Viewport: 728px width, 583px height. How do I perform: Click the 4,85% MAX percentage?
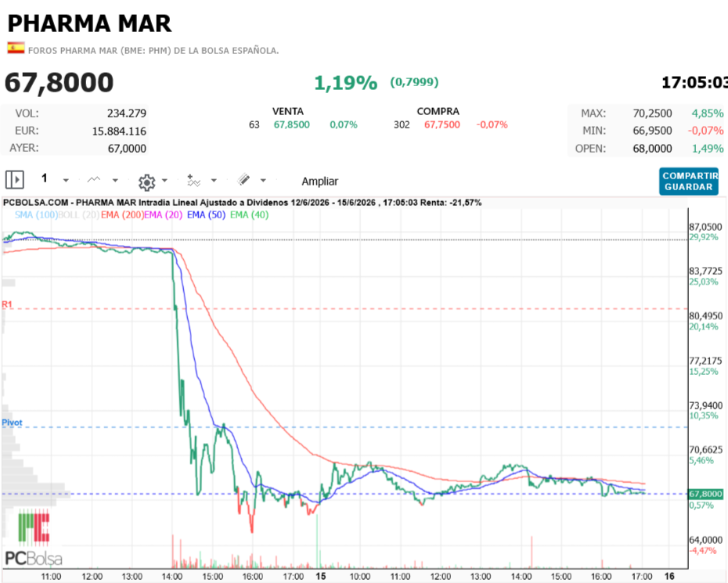tap(708, 113)
